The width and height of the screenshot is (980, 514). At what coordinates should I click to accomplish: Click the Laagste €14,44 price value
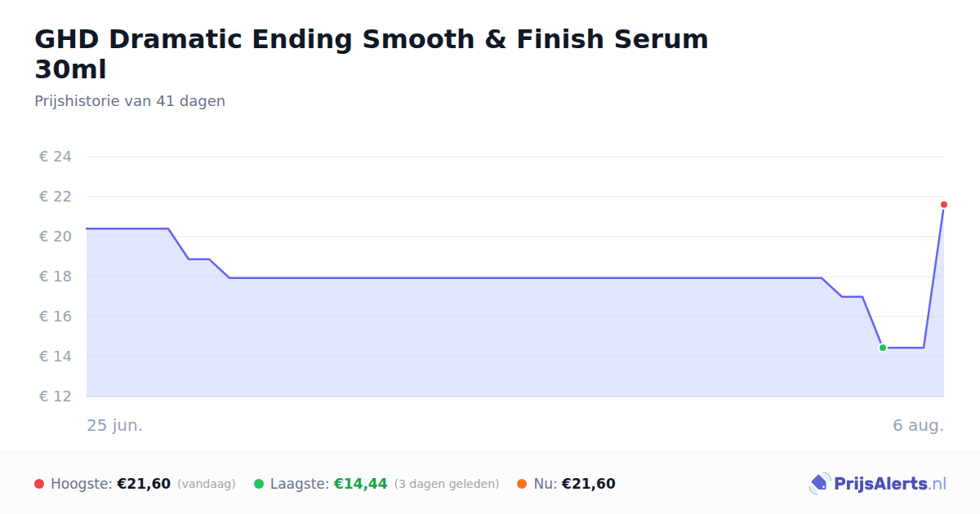click(x=361, y=484)
